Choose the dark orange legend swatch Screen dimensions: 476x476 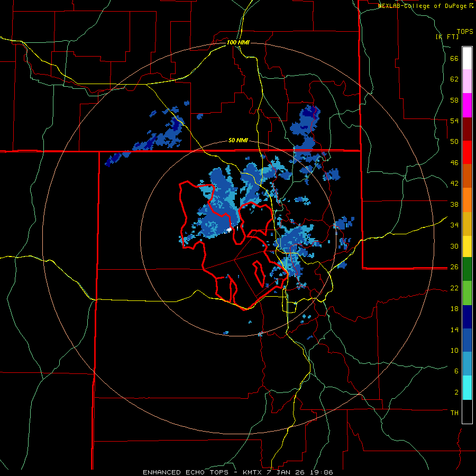[x=467, y=176]
